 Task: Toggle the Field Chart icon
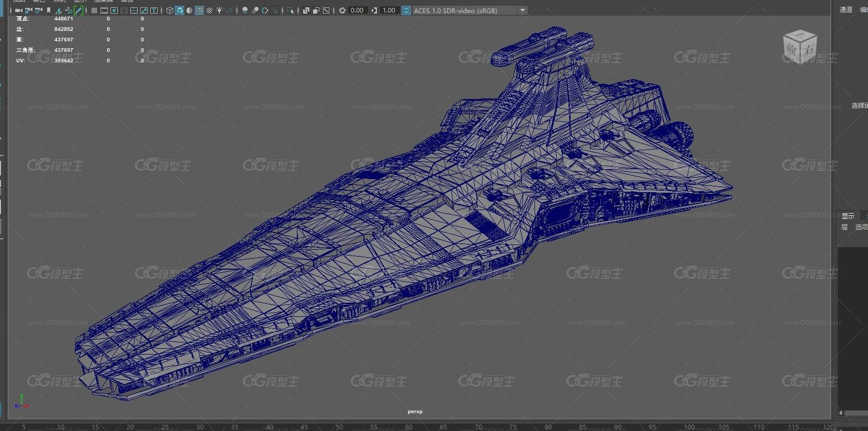coord(134,10)
